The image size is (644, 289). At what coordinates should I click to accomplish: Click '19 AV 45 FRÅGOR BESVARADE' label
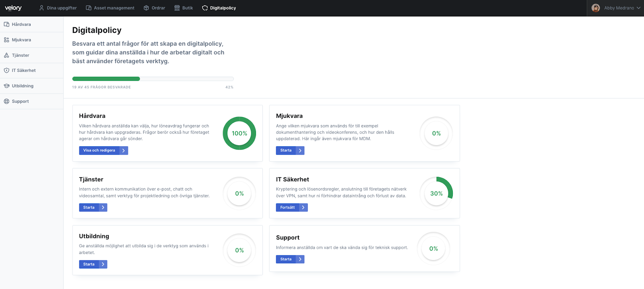point(101,87)
